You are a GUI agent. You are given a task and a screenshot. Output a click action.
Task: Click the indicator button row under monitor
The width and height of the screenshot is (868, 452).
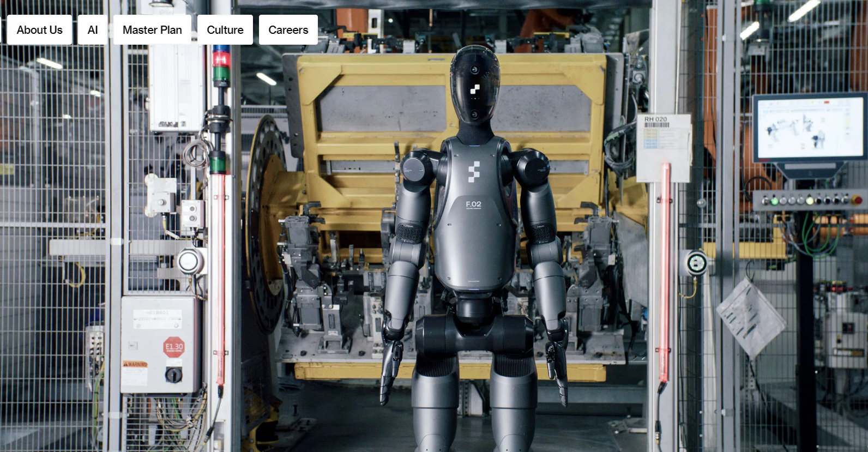808,201
